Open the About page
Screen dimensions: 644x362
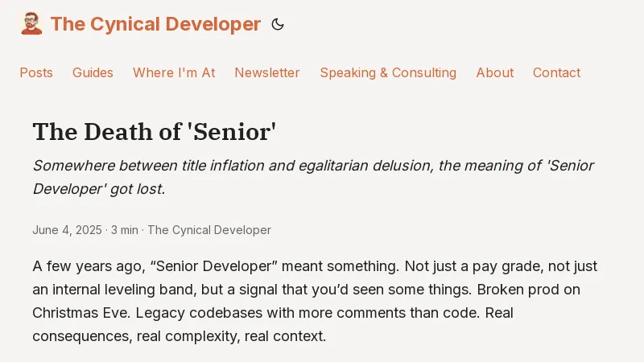pos(494,72)
